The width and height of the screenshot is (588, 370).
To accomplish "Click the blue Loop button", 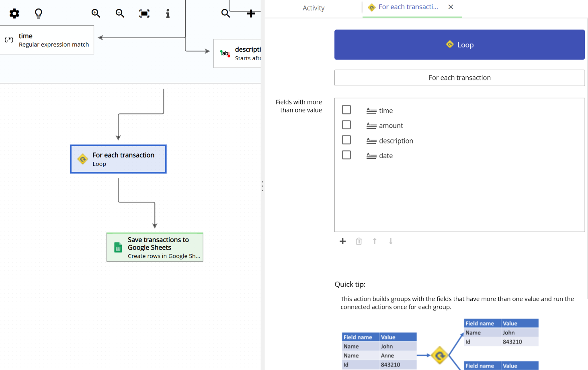I will point(459,45).
